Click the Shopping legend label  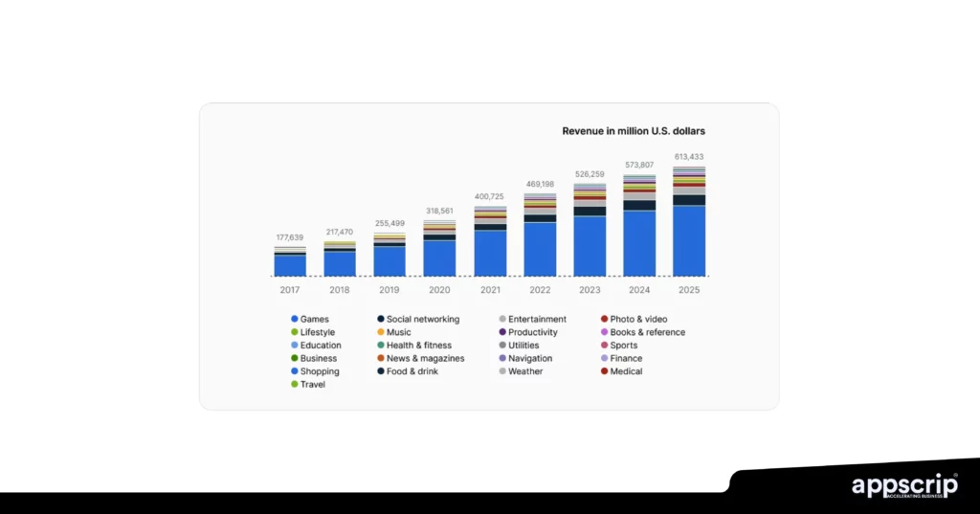[320, 371]
